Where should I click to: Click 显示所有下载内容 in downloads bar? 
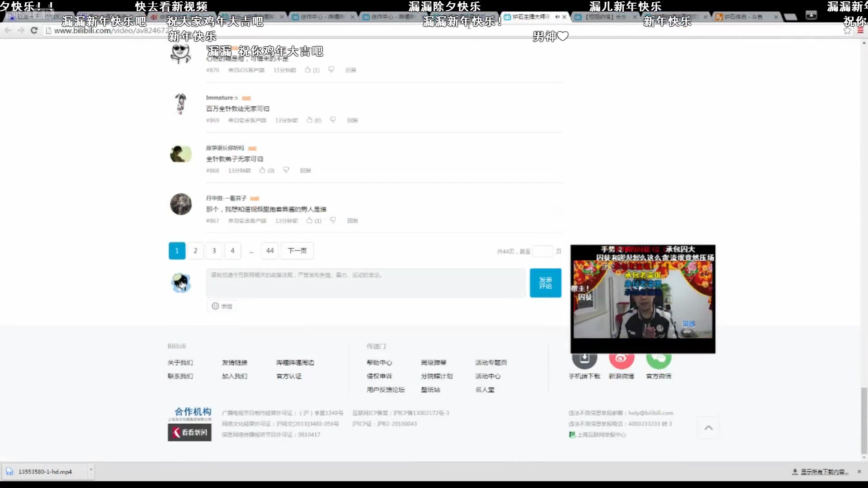pos(820,472)
